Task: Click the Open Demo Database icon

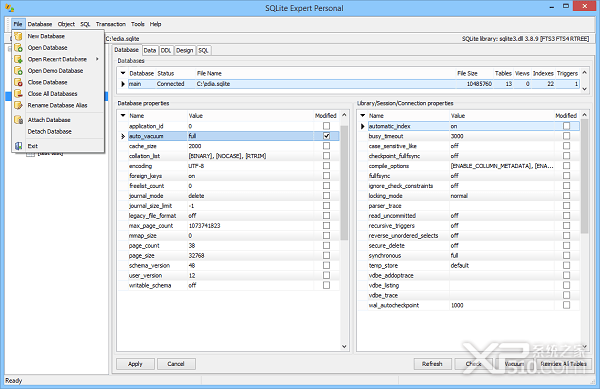Action: 18,71
